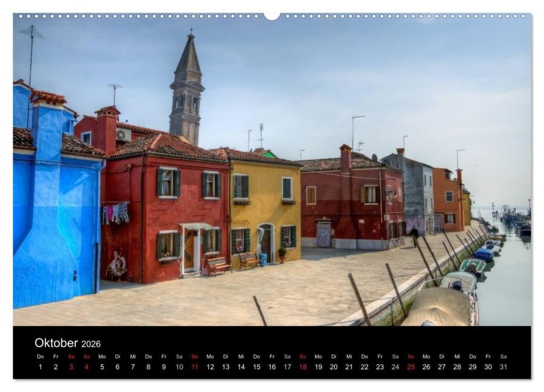This screenshot has height=392, width=544.
Task: Click the hanging laundry on red house
Action: [116, 213]
